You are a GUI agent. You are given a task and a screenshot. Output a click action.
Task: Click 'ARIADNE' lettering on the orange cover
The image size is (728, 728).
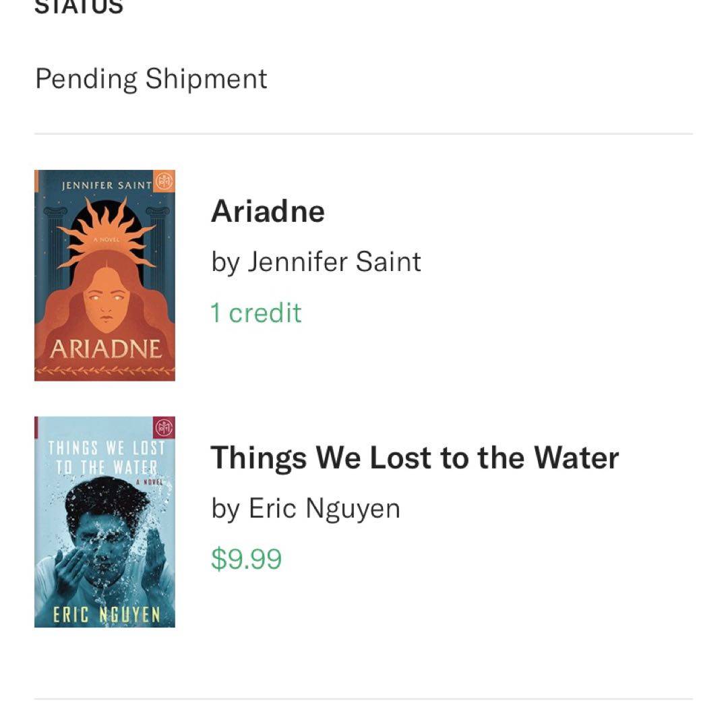click(x=105, y=349)
